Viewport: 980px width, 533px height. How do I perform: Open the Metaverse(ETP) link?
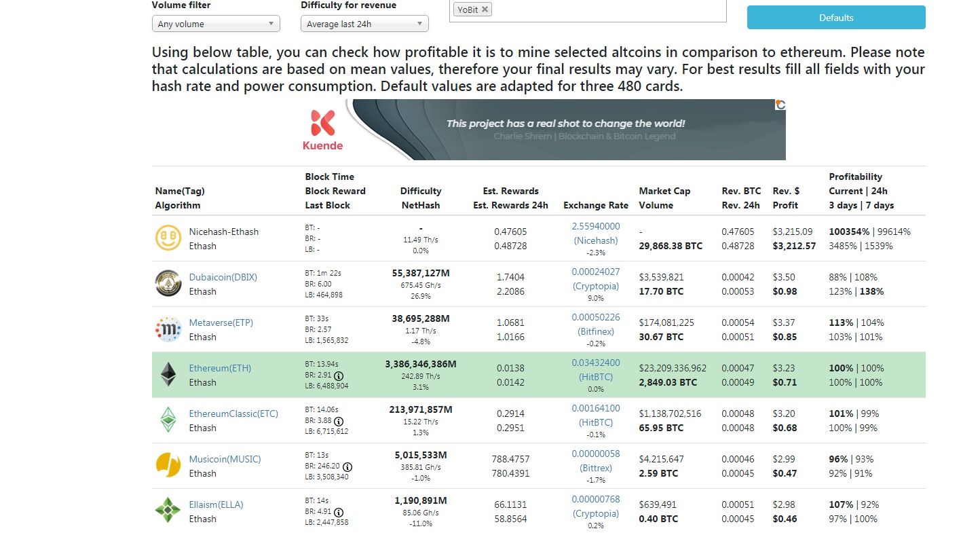221,323
